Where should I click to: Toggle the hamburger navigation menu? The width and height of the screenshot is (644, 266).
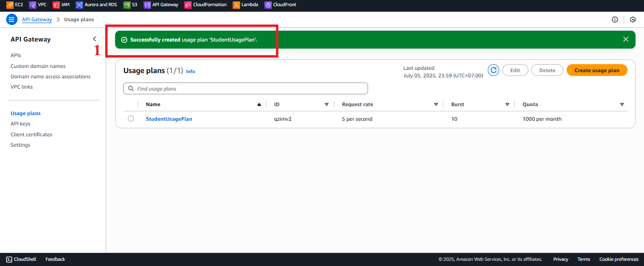pos(12,19)
